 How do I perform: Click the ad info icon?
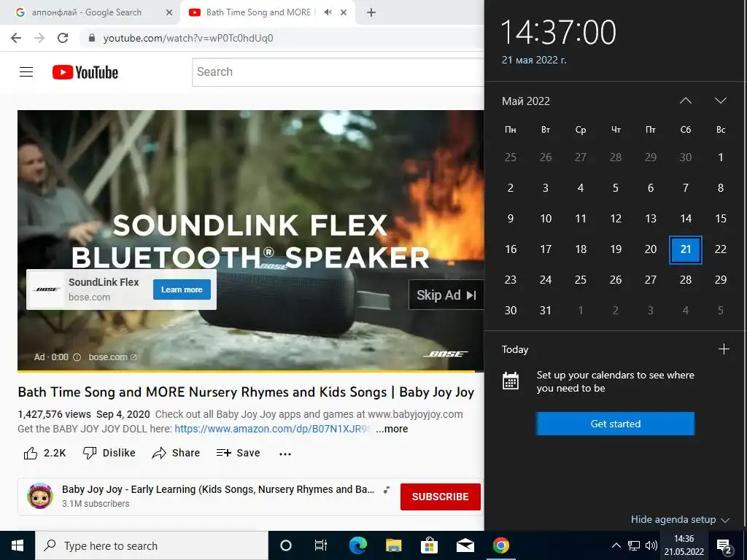[x=77, y=357]
